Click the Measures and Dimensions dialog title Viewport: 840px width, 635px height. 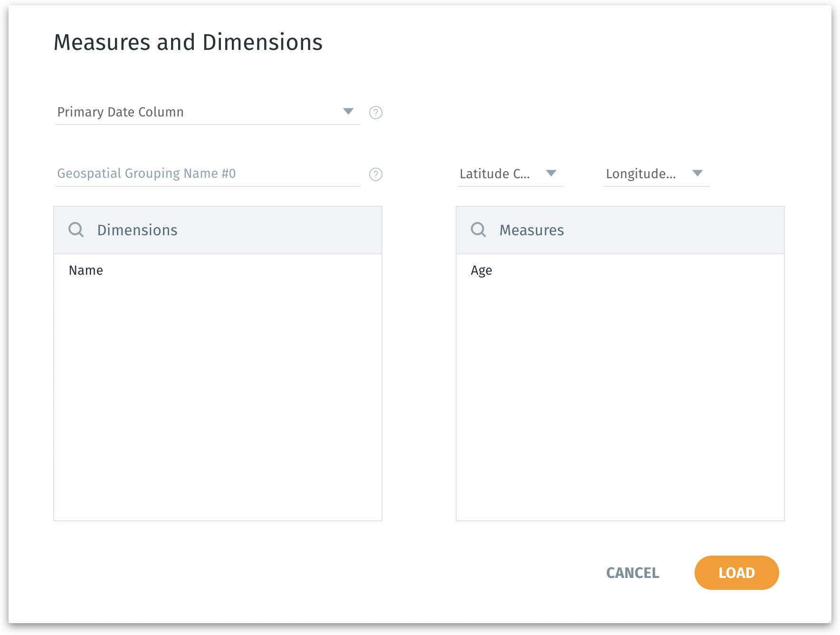tap(188, 42)
